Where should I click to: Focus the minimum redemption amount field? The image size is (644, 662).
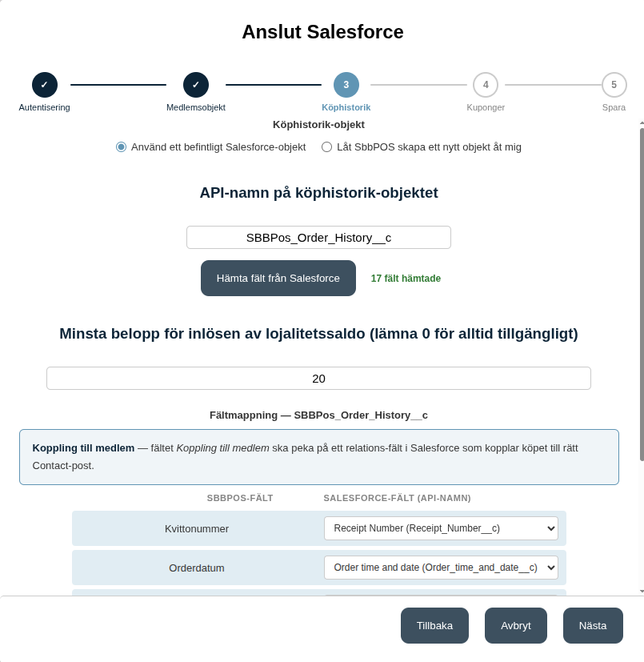click(x=318, y=379)
